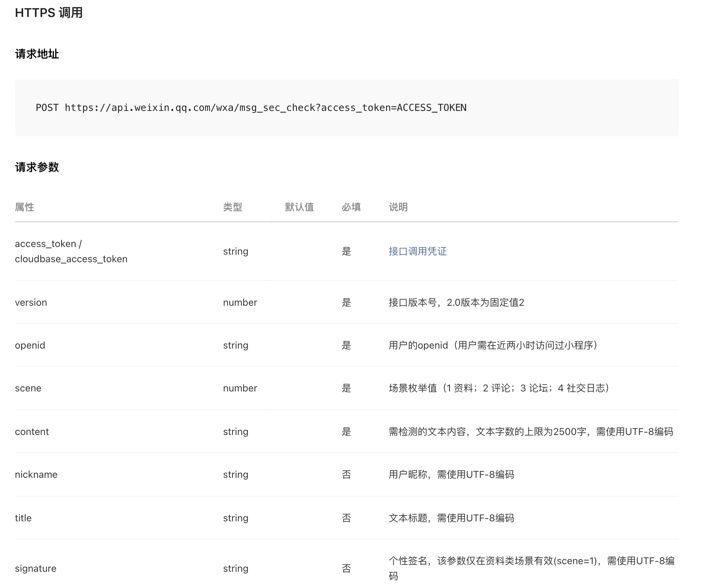Click the scene description 场景枚举值 text

pyautogui.click(x=499, y=388)
